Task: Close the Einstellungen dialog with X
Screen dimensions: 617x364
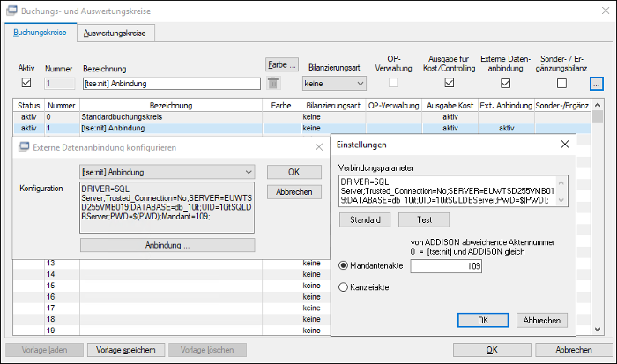Action: click(x=565, y=145)
